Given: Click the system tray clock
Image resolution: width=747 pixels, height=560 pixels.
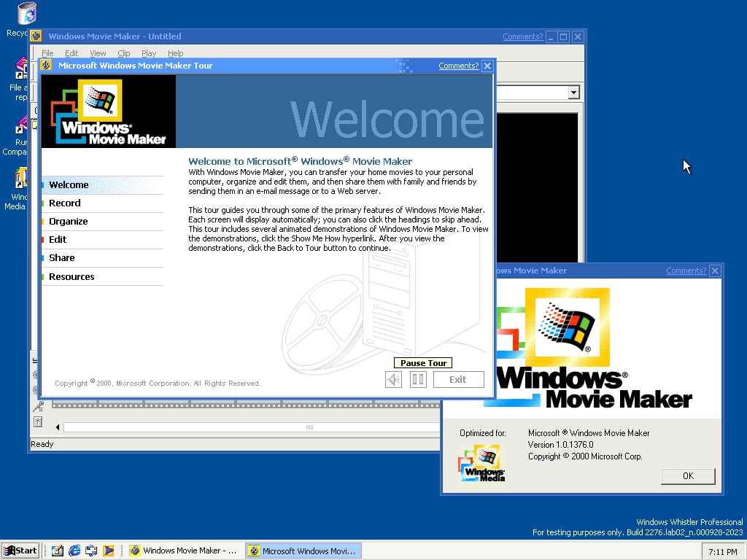Looking at the screenshot, I should (x=722, y=551).
